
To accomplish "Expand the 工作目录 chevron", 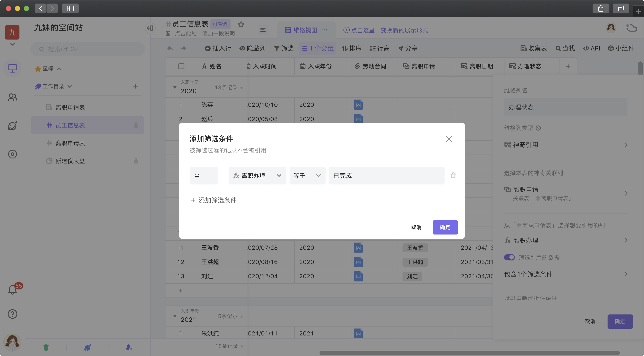I will click(x=70, y=86).
